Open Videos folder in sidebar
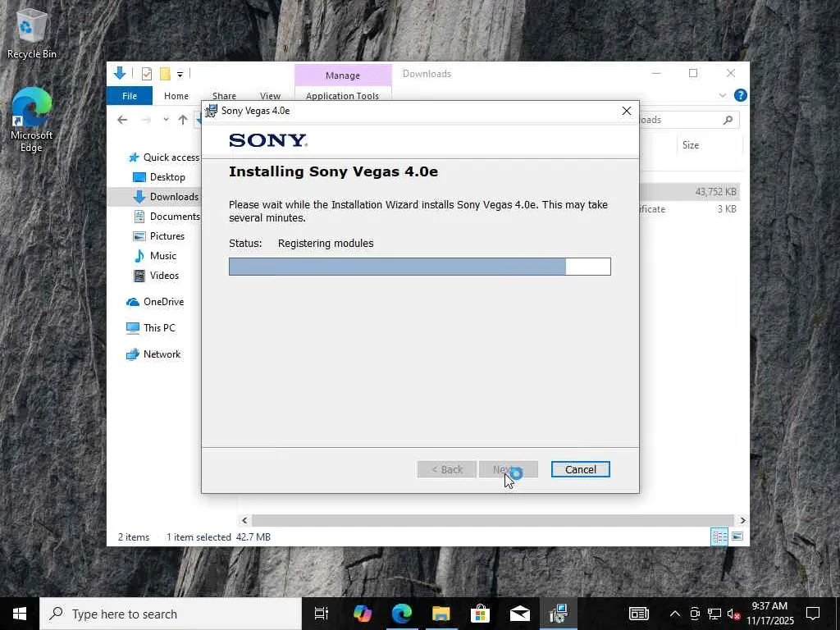This screenshot has height=630, width=840. 157,276
